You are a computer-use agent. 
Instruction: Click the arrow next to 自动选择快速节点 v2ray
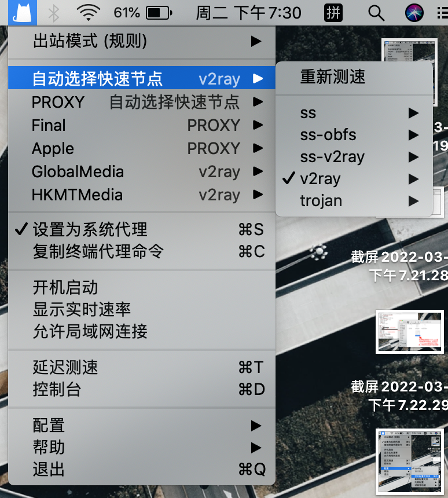coord(258,78)
